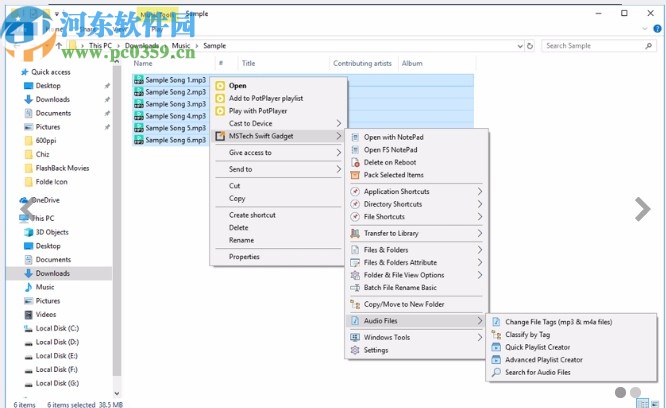The width and height of the screenshot is (666, 408).
Task: Open Quick access in navigation pane
Action: [50, 72]
